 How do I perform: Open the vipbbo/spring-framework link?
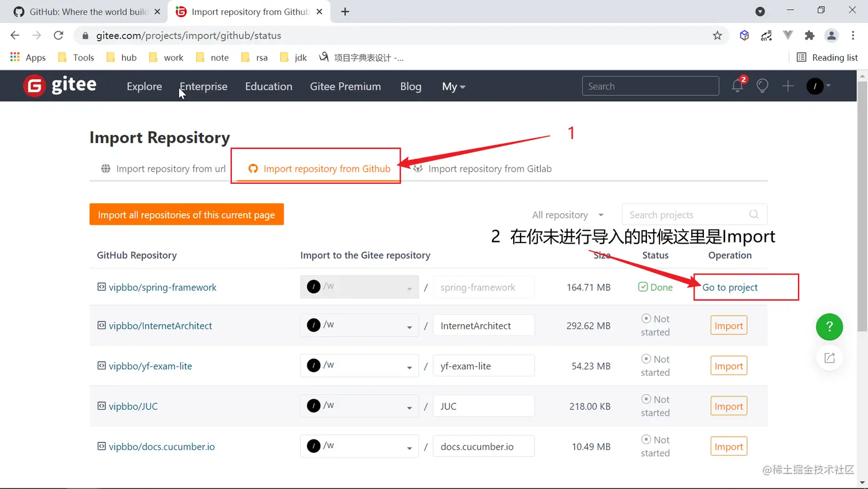[162, 287]
